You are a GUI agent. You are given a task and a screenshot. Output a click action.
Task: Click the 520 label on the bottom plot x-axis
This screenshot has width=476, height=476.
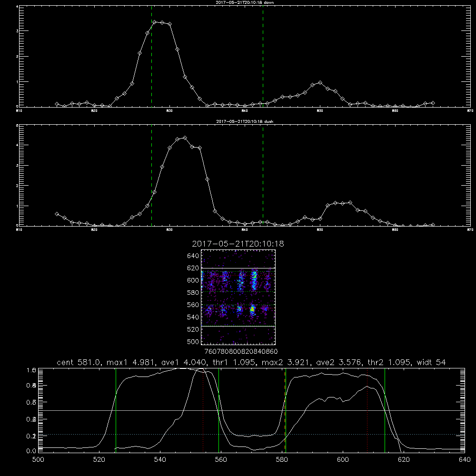pyautogui.click(x=99, y=460)
